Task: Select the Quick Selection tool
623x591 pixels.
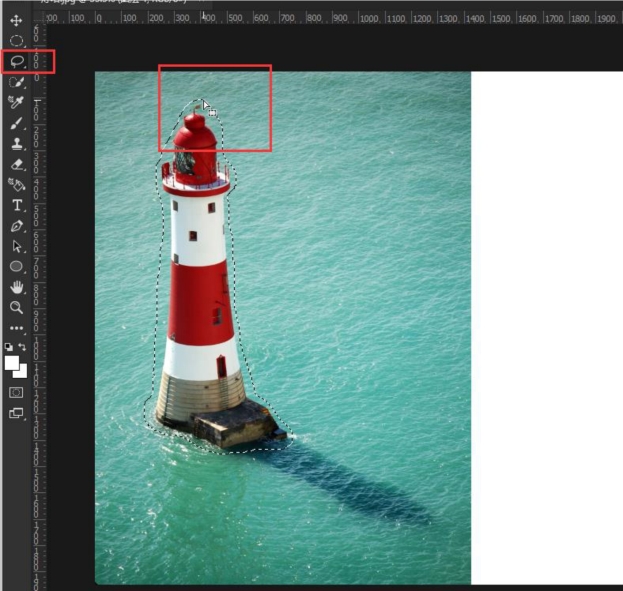Action: coord(16,82)
